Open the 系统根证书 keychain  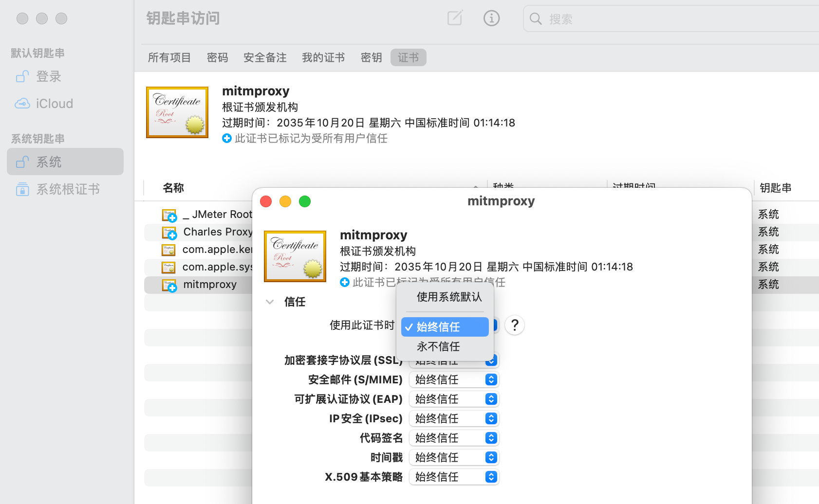(68, 189)
